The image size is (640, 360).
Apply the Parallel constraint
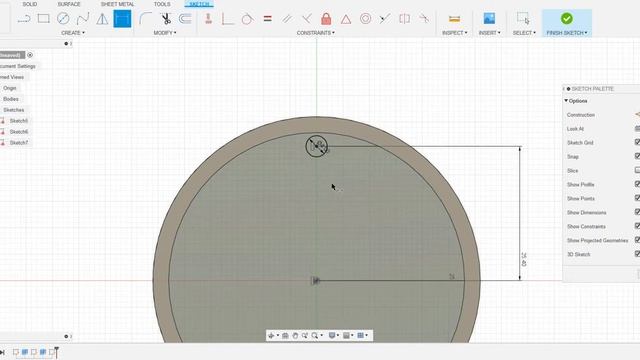click(x=287, y=18)
